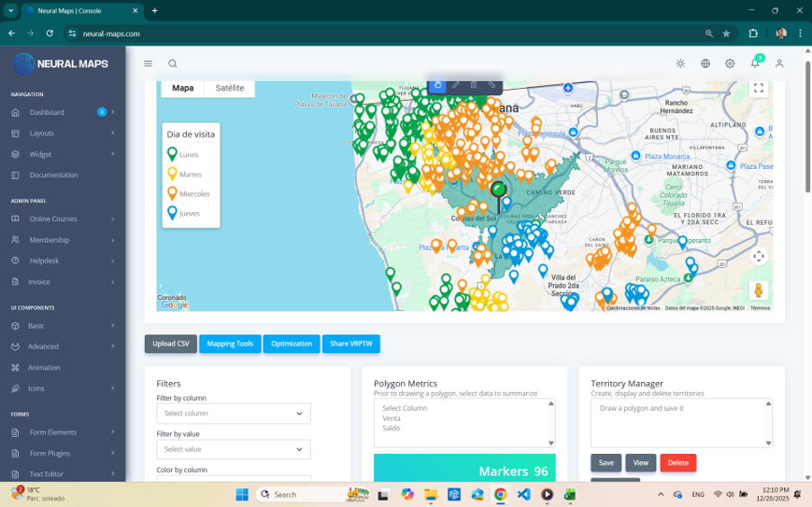Click the Upload CSV button

point(171,344)
